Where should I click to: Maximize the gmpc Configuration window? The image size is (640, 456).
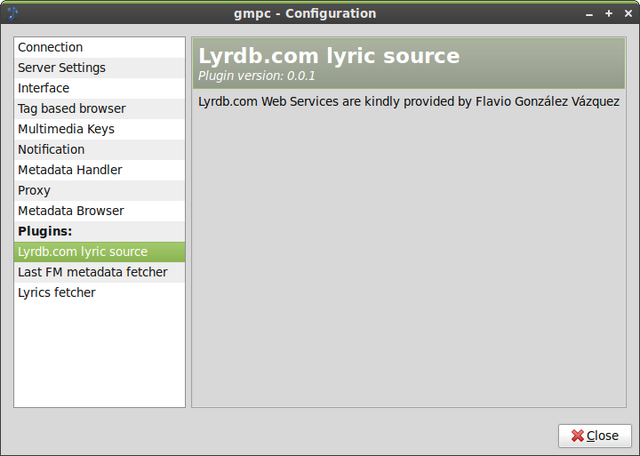point(609,13)
